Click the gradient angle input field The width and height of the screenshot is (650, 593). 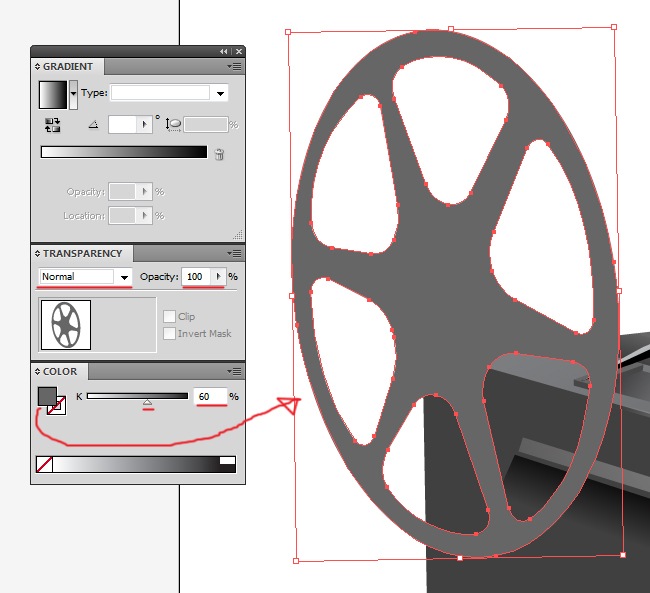coord(122,124)
